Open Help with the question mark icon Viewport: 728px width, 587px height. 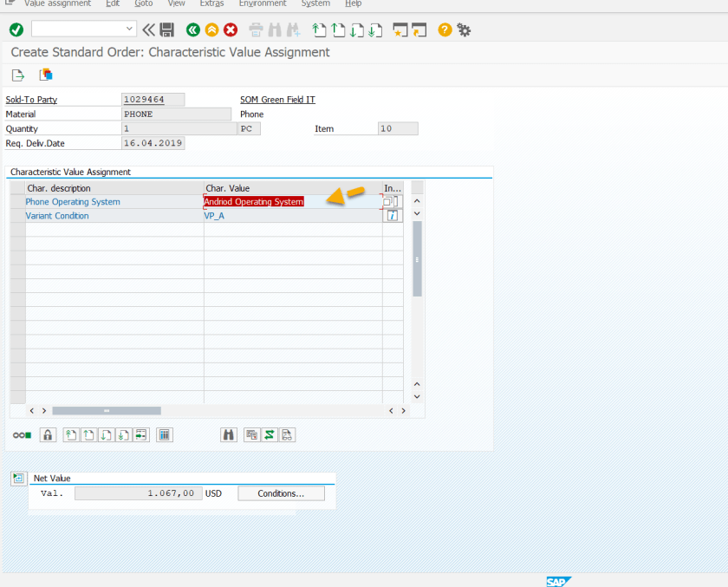click(445, 30)
